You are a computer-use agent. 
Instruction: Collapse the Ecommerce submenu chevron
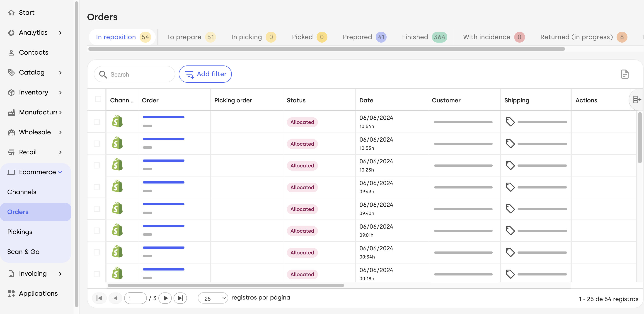point(60,172)
